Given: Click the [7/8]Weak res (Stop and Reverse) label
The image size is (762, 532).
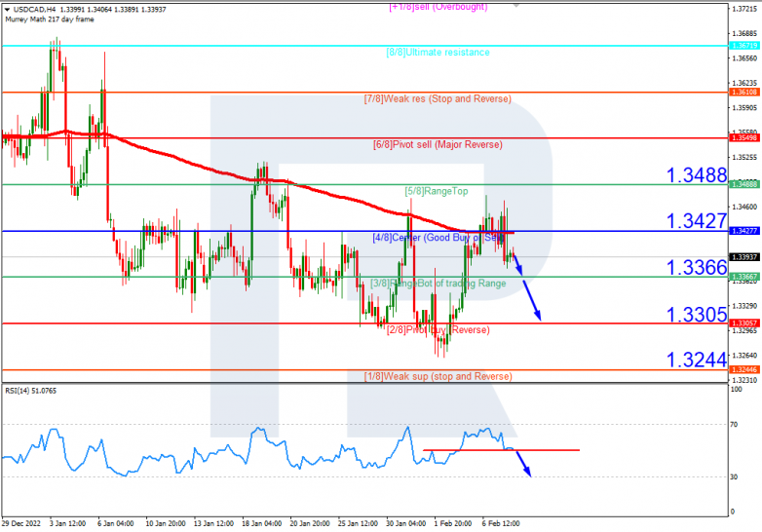Looking at the screenshot, I should [438, 98].
